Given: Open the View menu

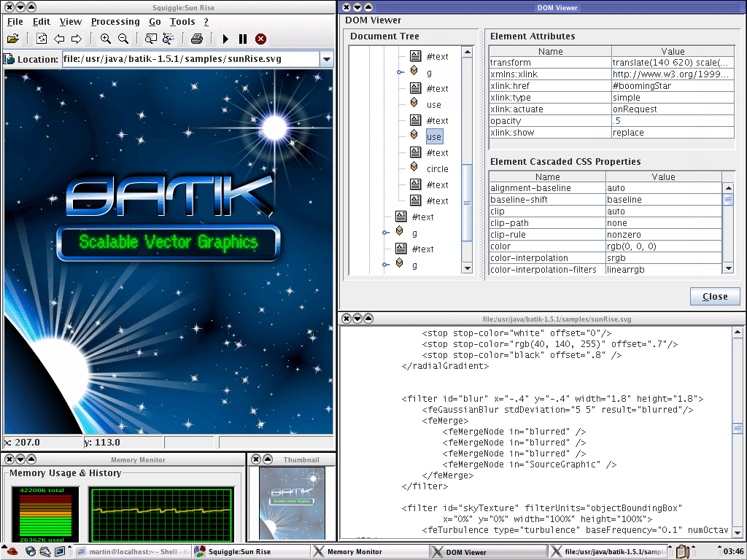Looking at the screenshot, I should [71, 21].
